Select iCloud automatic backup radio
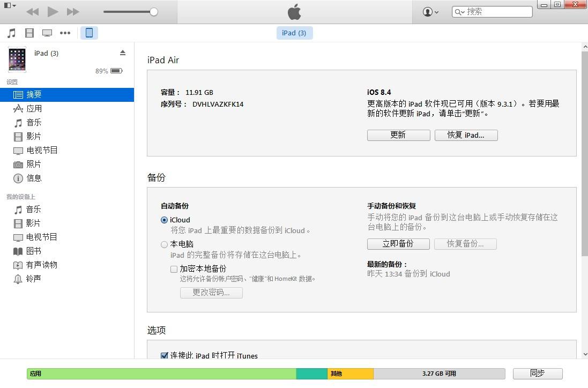Screen dimensions: 588x388 click(164, 220)
